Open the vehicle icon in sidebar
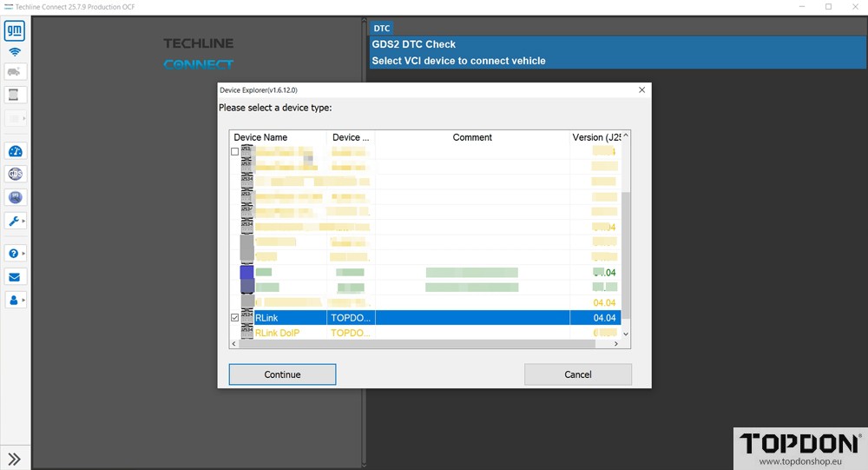This screenshot has height=470, width=868. (15, 72)
